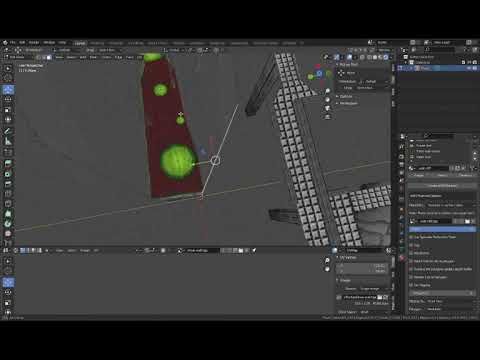Select the Move tool in the UV editor toolbar
480x360 pixels.
click(8, 282)
